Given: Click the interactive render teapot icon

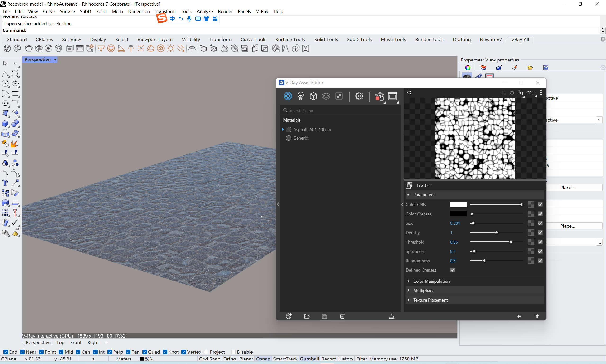Looking at the screenshot, I should 379,96.
